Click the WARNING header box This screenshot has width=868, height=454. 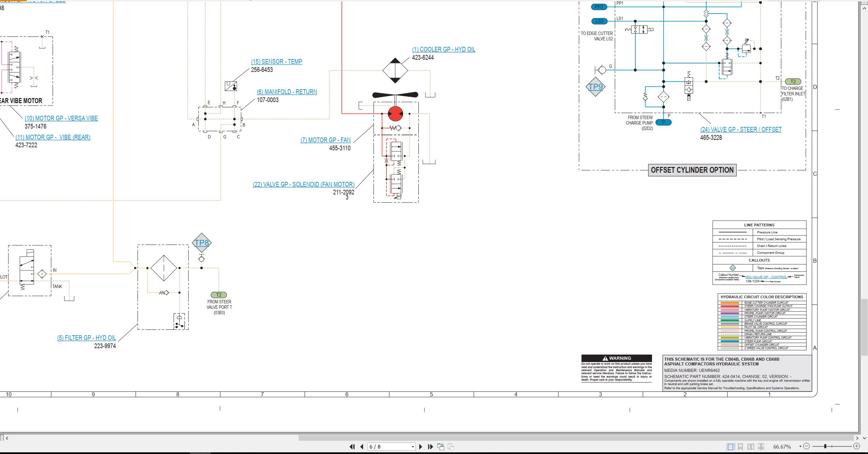(616, 358)
